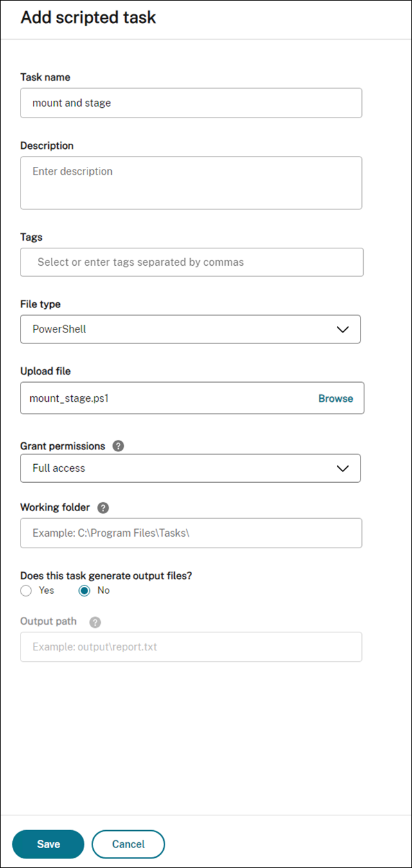Click into the Task name field
Screen dimensions: 412x868
(191, 103)
